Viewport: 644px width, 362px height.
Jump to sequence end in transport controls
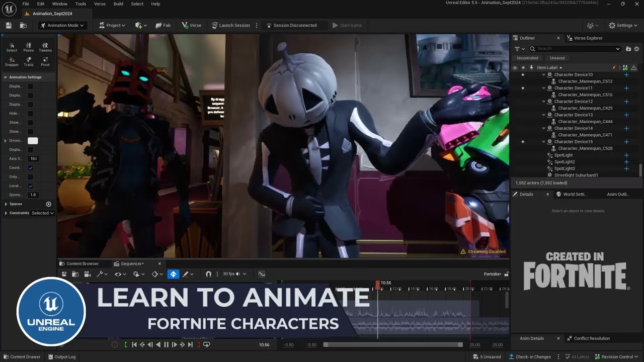tap(190, 344)
